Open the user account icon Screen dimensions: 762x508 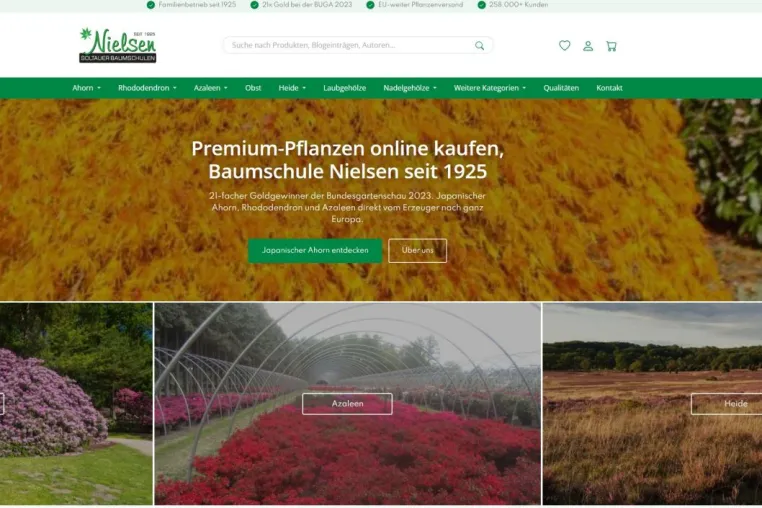[x=588, y=46]
